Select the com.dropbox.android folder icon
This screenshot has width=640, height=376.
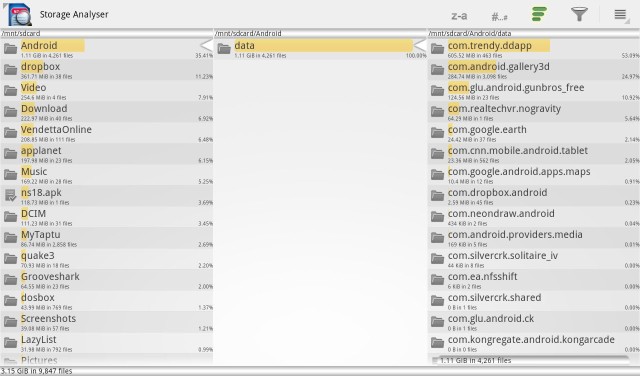tap(437, 196)
